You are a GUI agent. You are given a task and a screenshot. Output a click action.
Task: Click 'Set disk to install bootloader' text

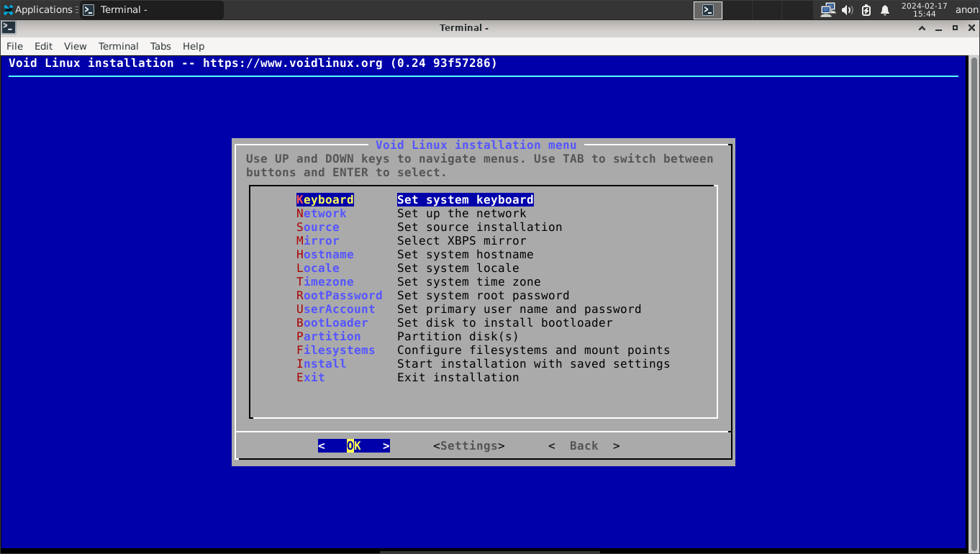tap(505, 323)
